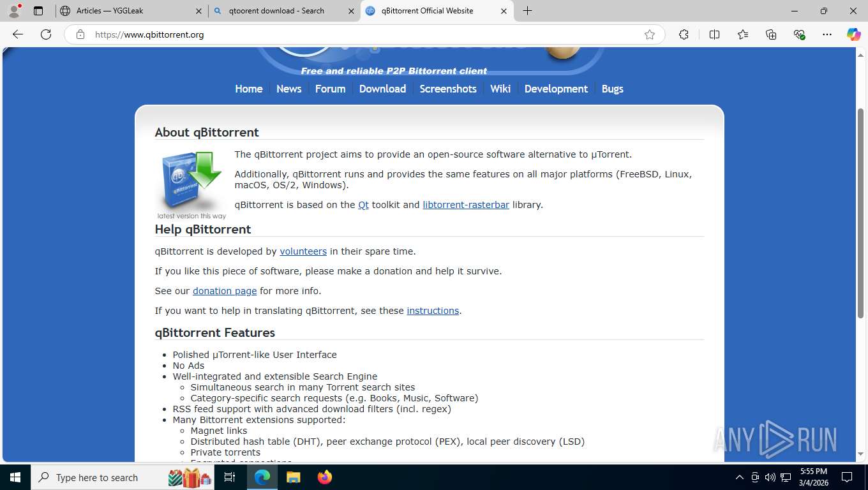
Task: Open the Home menu item
Action: point(249,89)
